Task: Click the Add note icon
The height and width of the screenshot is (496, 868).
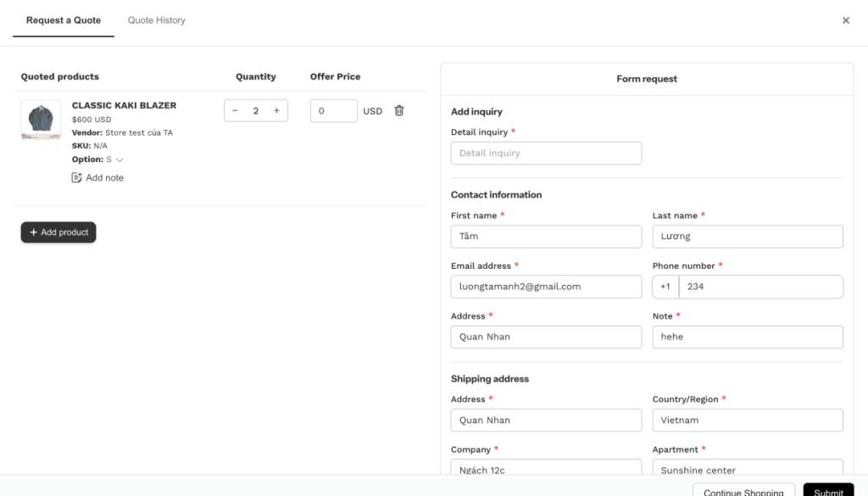Action: point(76,178)
